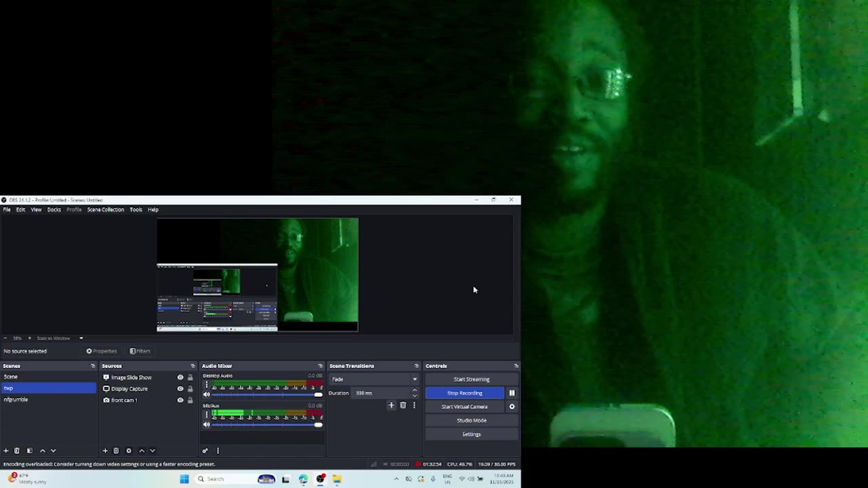Open the Tools menu
Viewport: 868px width, 488px height.
point(136,209)
